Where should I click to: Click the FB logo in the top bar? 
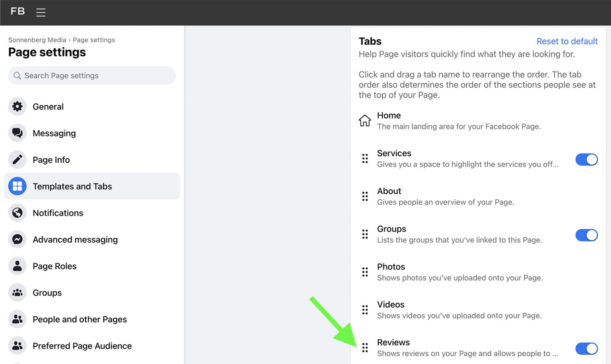[17, 12]
